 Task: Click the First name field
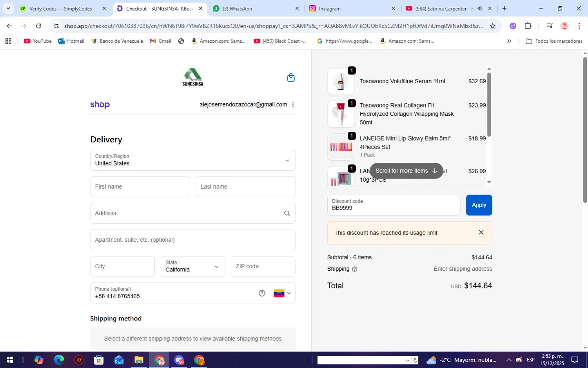pyautogui.click(x=140, y=187)
